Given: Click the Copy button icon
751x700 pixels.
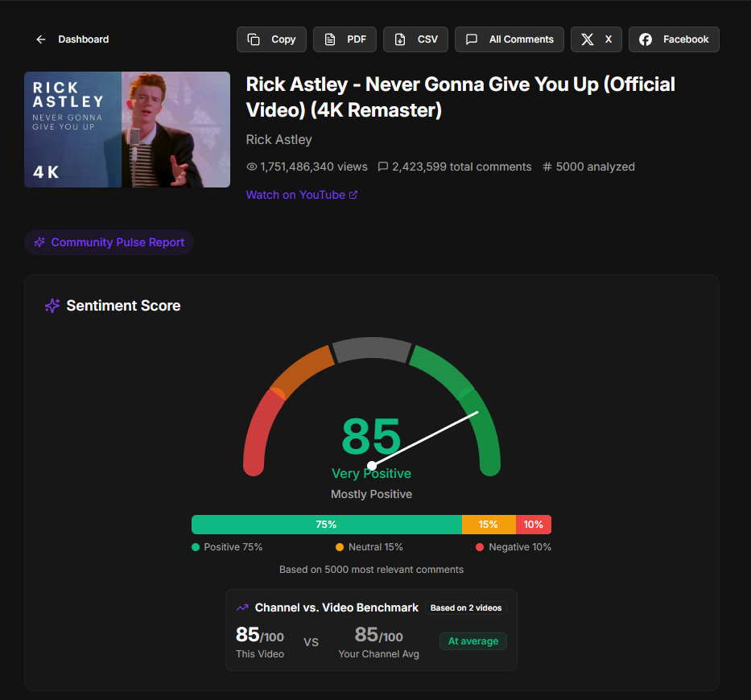Looking at the screenshot, I should [x=254, y=39].
